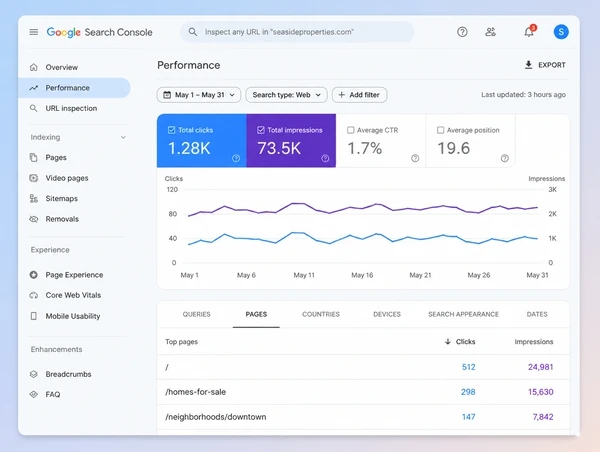Open the S account avatar
Screen dimensions: 600x452
pos(561,32)
